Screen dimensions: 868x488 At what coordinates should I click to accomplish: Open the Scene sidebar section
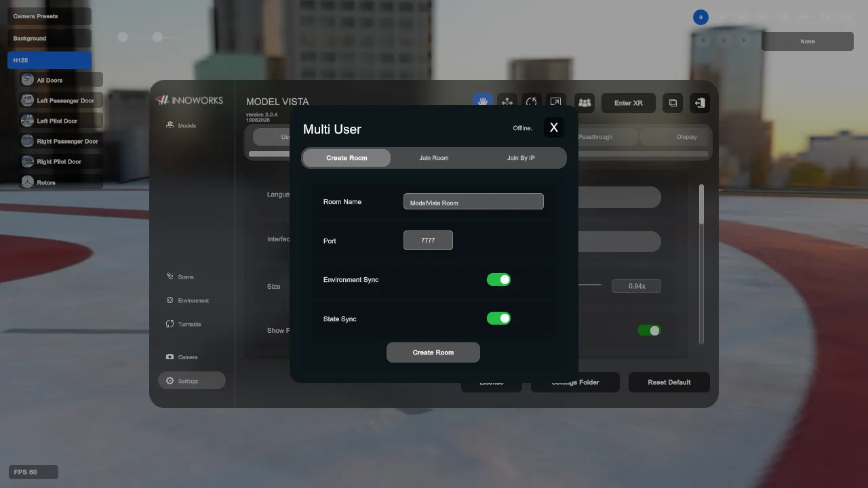(x=180, y=277)
